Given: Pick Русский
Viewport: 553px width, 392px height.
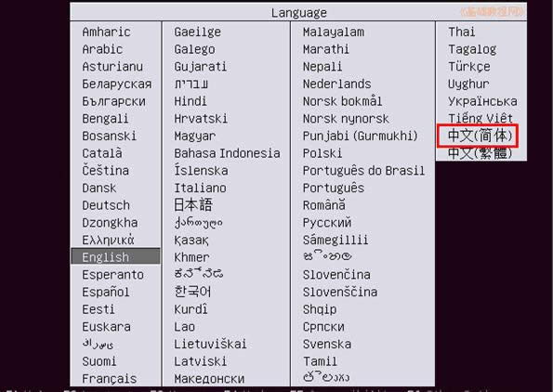Looking at the screenshot, I should tap(327, 223).
